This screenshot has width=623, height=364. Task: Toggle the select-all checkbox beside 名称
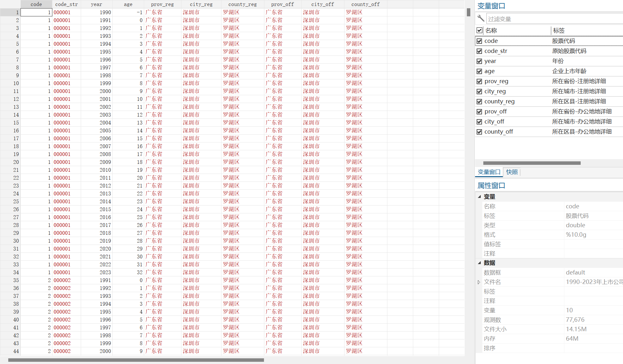coord(479,31)
